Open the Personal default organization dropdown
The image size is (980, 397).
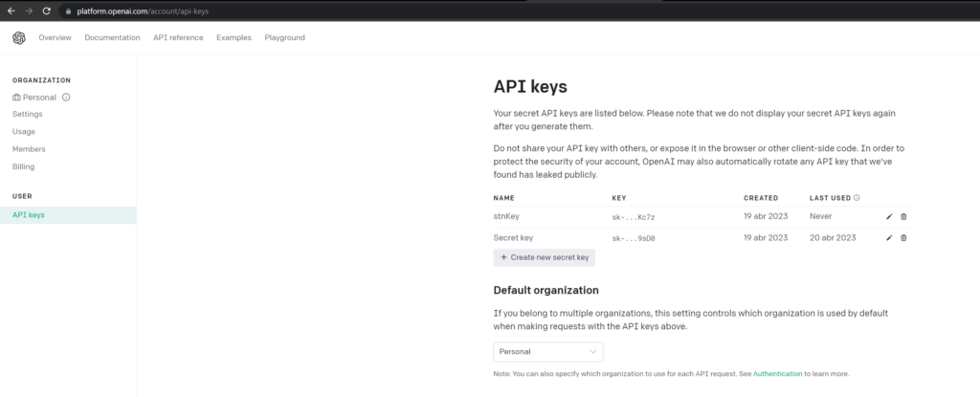click(548, 352)
